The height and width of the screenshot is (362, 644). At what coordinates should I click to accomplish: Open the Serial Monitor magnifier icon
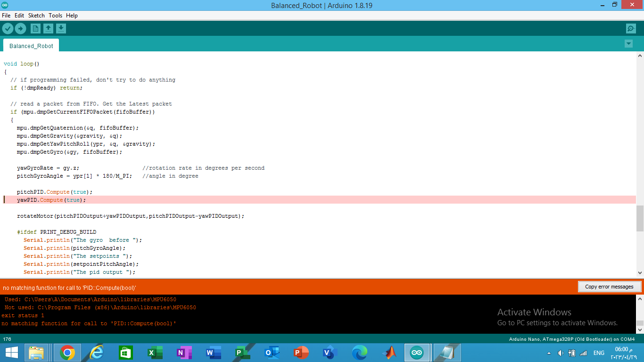(x=631, y=28)
